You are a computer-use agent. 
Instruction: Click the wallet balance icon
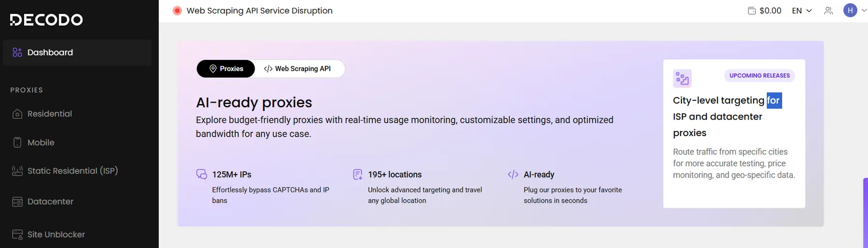click(x=752, y=11)
